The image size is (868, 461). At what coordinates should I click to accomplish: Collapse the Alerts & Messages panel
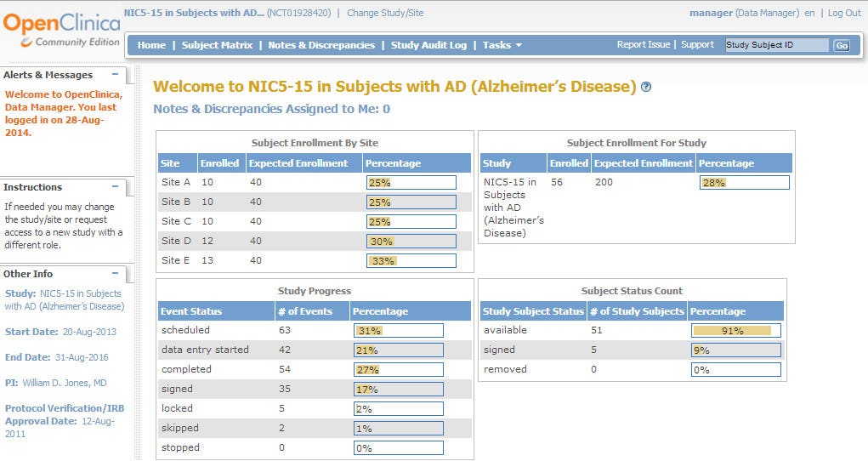[x=115, y=75]
